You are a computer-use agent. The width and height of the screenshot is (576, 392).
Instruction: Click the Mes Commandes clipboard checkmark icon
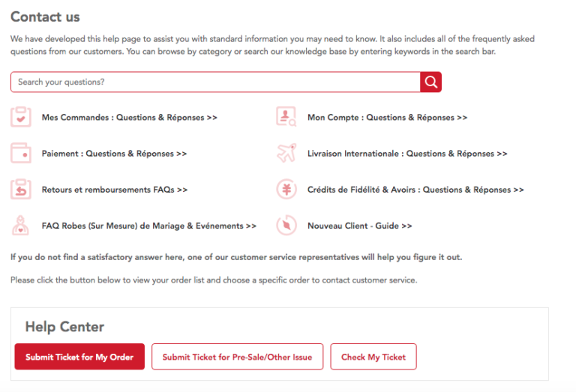21,118
